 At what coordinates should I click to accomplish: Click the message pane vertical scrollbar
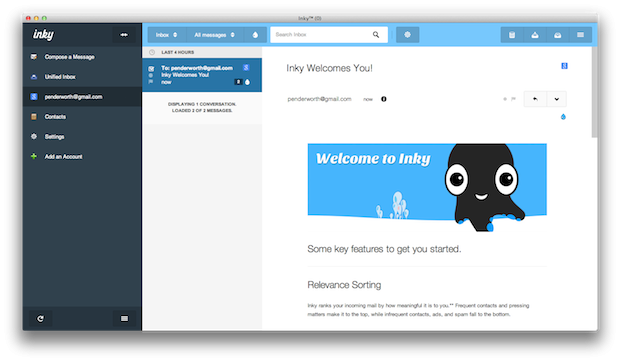pos(594,93)
